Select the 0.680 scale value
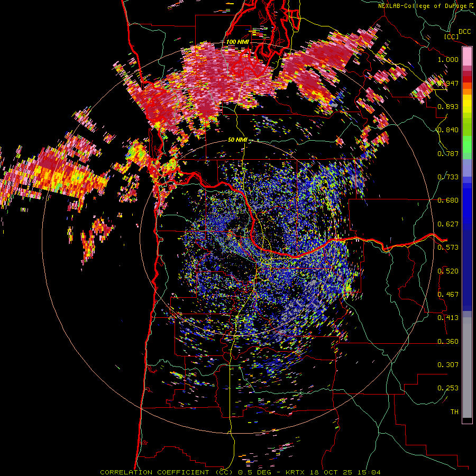The height and width of the screenshot is (476, 476). 448,200
